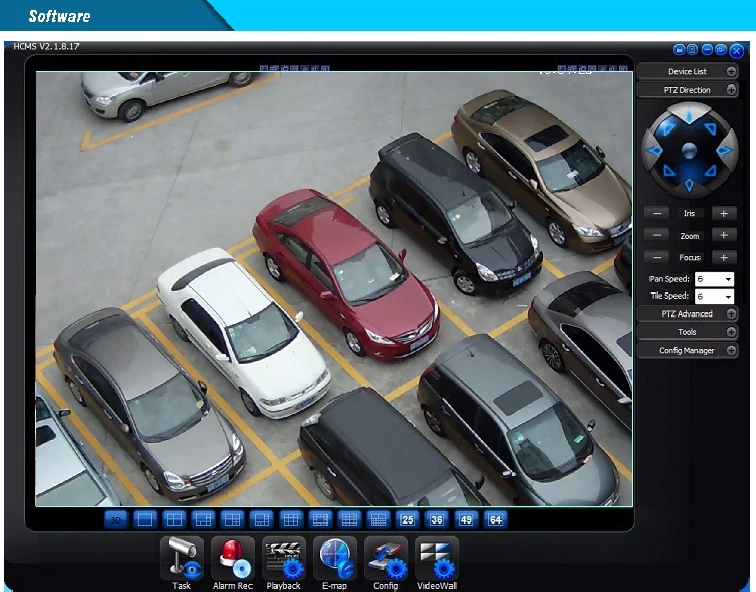Toggle the 3D view button
Image resolution: width=756 pixels, height=592 pixels.
coord(116,520)
